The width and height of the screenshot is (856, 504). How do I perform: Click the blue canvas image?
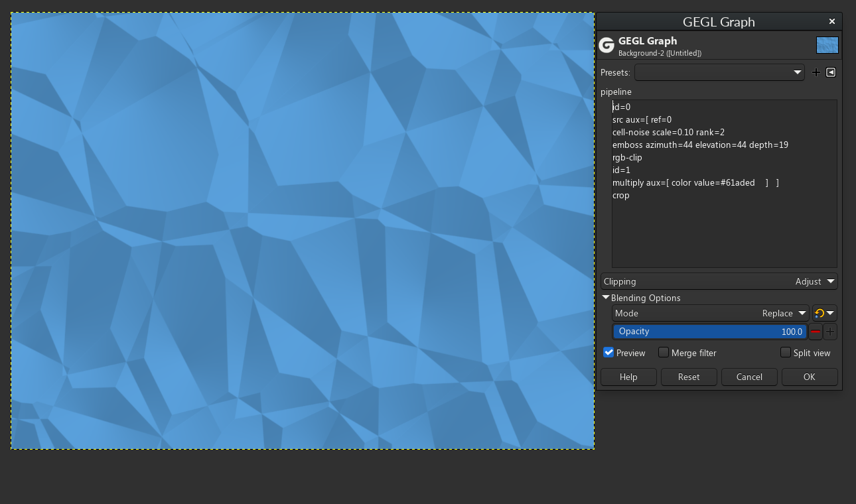click(x=303, y=231)
